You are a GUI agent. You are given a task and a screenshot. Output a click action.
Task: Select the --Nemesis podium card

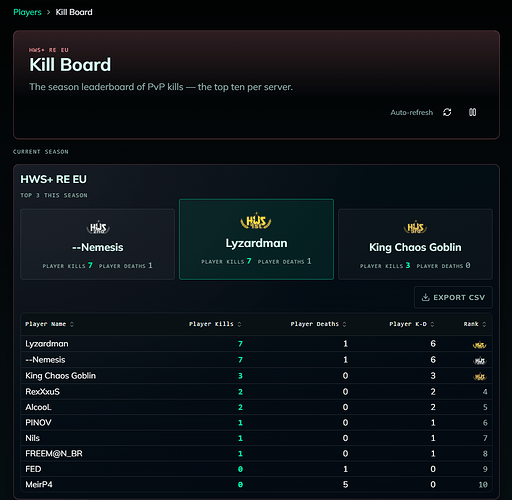click(97, 244)
